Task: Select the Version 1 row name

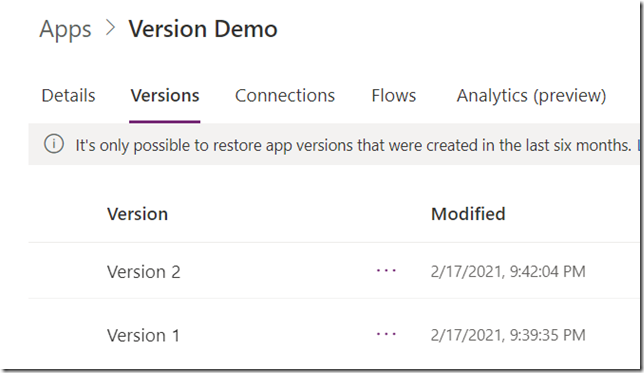Action: pos(143,336)
